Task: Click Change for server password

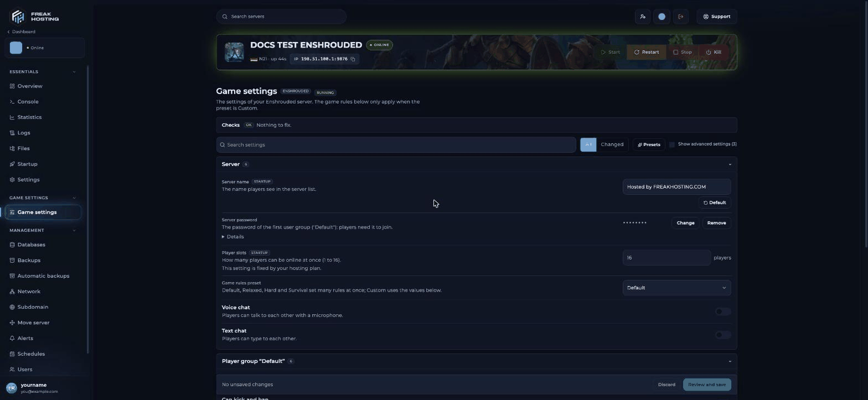Action: [685, 223]
